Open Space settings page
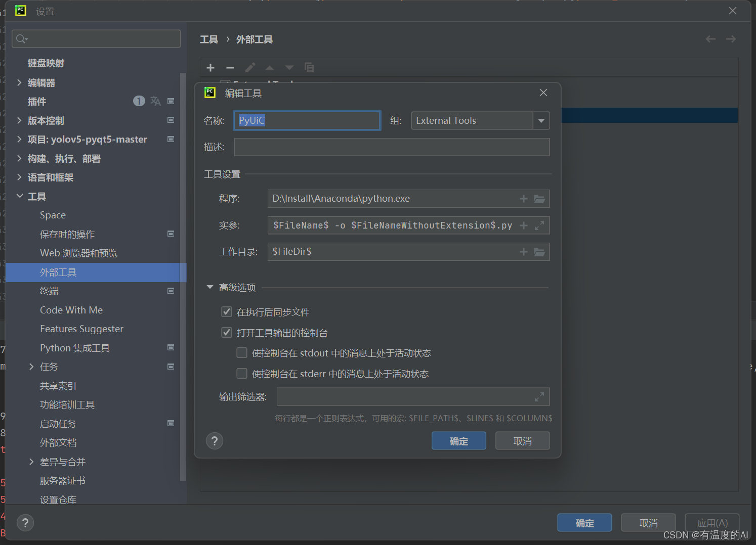 click(x=53, y=215)
